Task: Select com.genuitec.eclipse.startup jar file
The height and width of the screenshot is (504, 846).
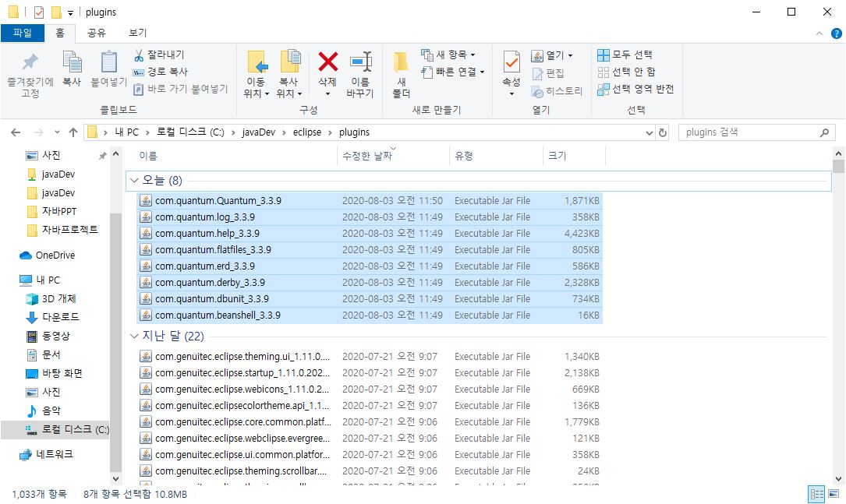Action: click(x=370, y=373)
